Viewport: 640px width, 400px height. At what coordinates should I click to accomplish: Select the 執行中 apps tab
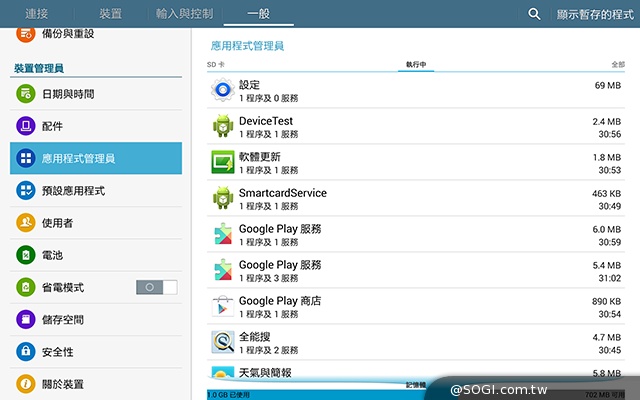tap(416, 64)
